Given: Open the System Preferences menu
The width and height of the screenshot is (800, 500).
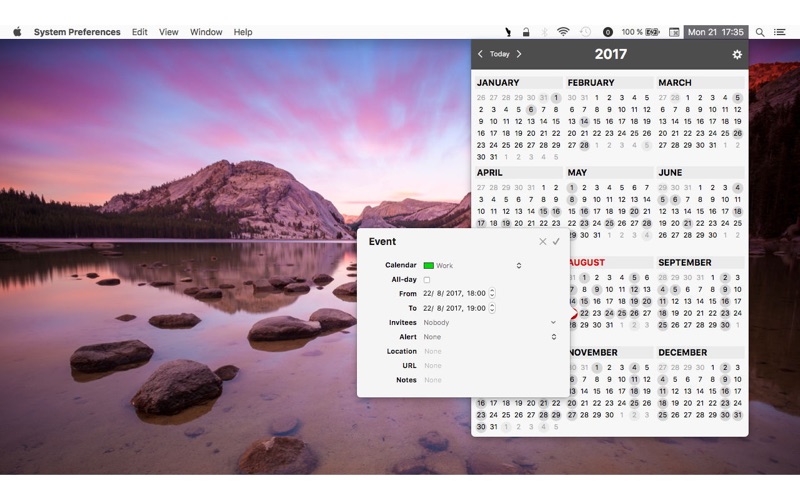Looking at the screenshot, I should (x=77, y=32).
